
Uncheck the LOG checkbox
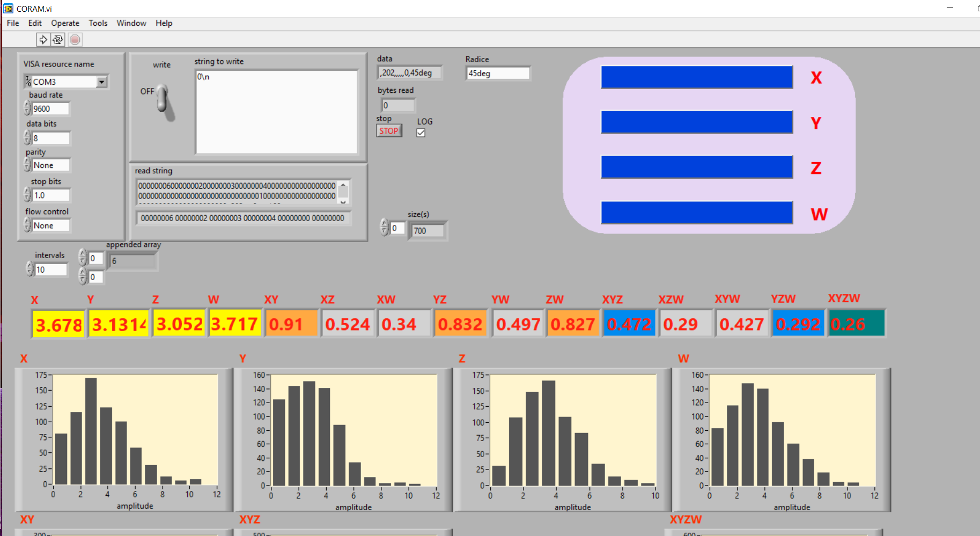(421, 133)
